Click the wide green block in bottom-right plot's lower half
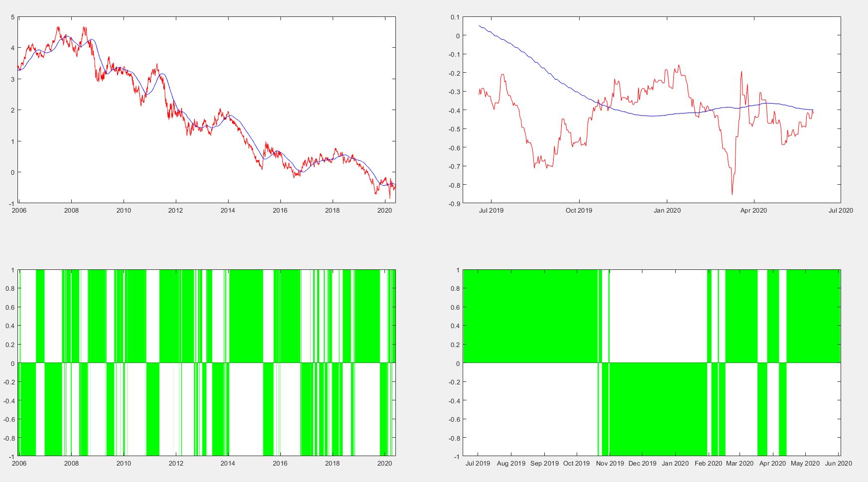The image size is (868, 482). click(657, 409)
